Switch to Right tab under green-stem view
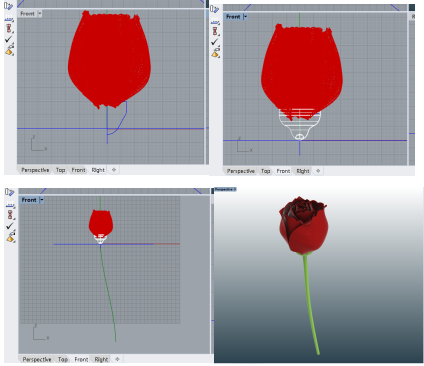 tap(101, 359)
